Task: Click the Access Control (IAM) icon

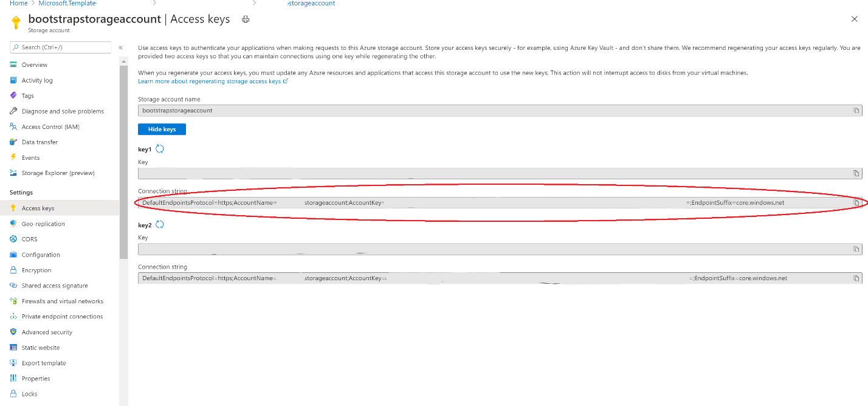Action: (x=13, y=126)
